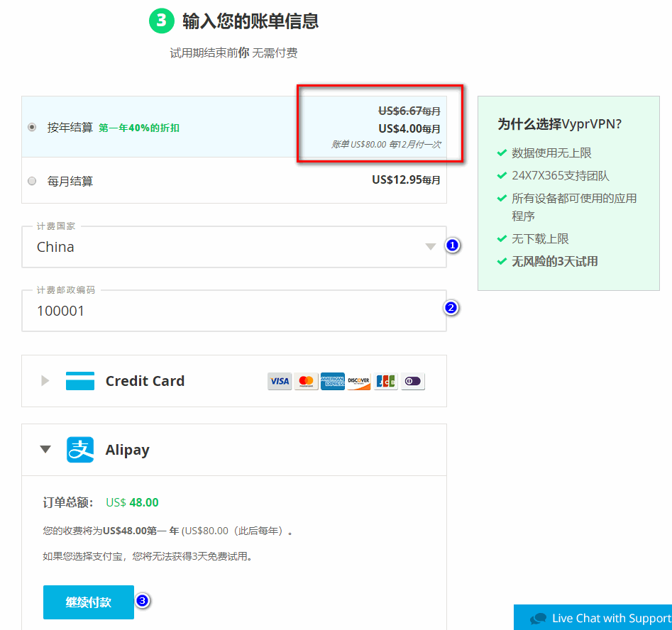Viewport: 672px width, 630px height.
Task: Click the 第一年40%的折扣 discount text
Action: point(139,128)
